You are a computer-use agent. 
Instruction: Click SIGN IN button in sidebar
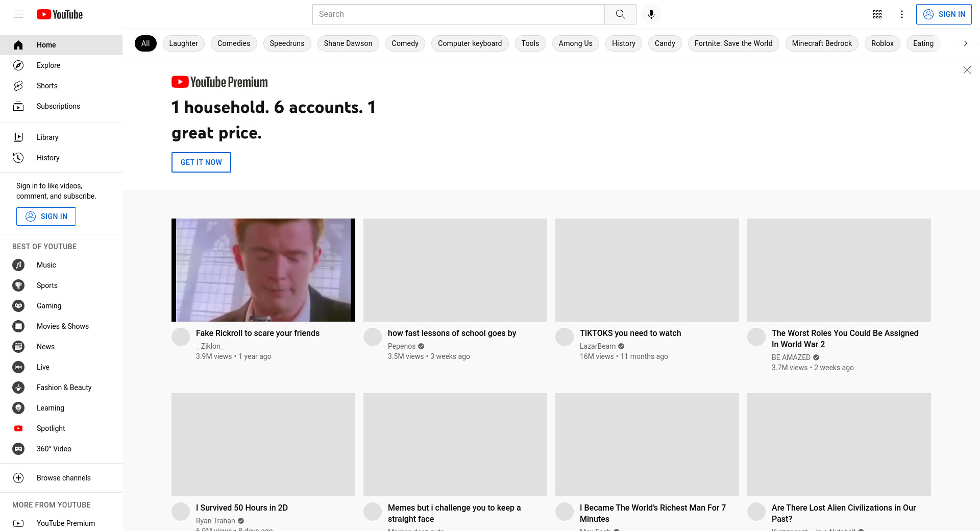click(46, 216)
